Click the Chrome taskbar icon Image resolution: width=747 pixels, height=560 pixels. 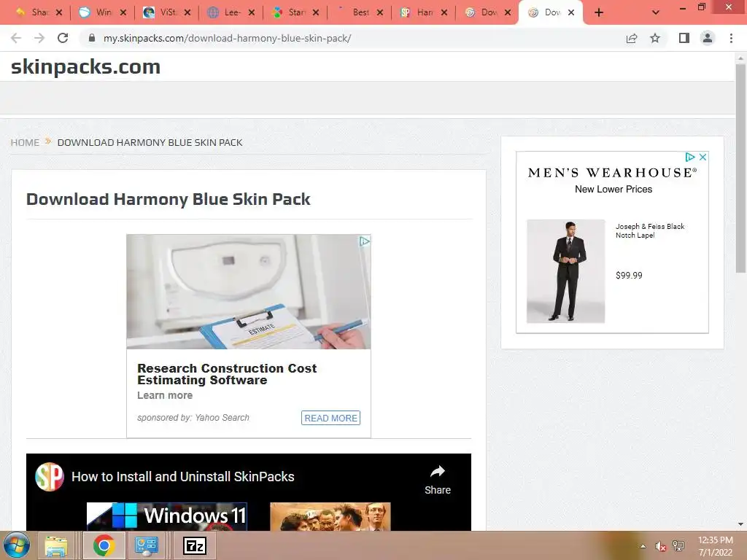(104, 546)
